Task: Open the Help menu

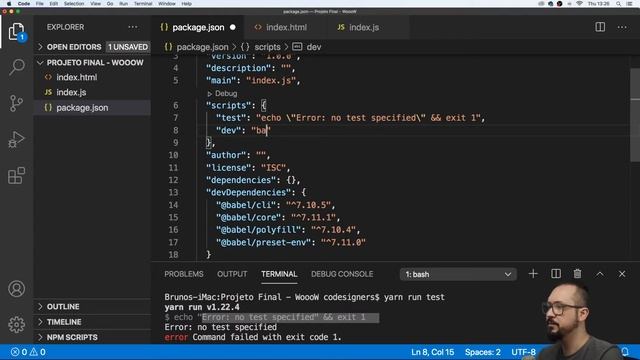Action: pos(187,4)
